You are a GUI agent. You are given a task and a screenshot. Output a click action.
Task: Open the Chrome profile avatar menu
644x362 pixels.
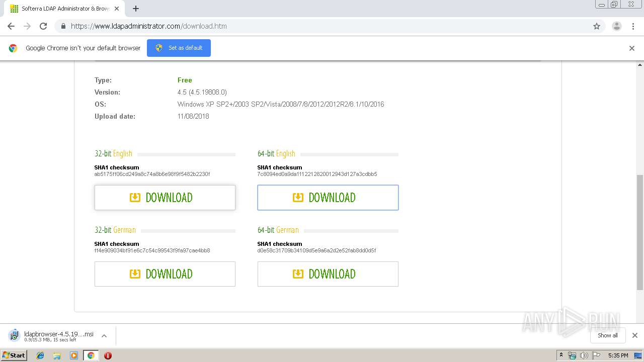point(616,26)
